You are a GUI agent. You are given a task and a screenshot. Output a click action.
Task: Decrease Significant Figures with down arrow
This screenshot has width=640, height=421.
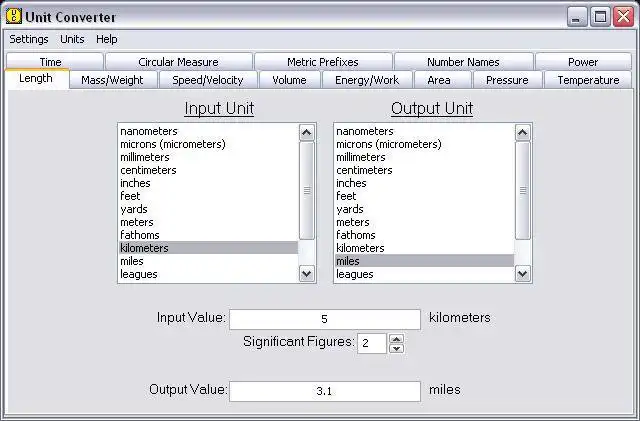[396, 348]
